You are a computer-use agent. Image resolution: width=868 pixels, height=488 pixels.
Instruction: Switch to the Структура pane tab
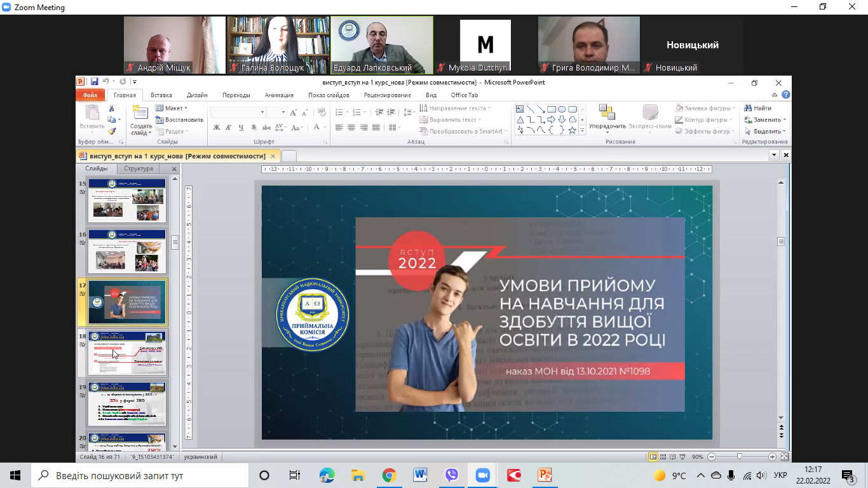tap(139, 169)
